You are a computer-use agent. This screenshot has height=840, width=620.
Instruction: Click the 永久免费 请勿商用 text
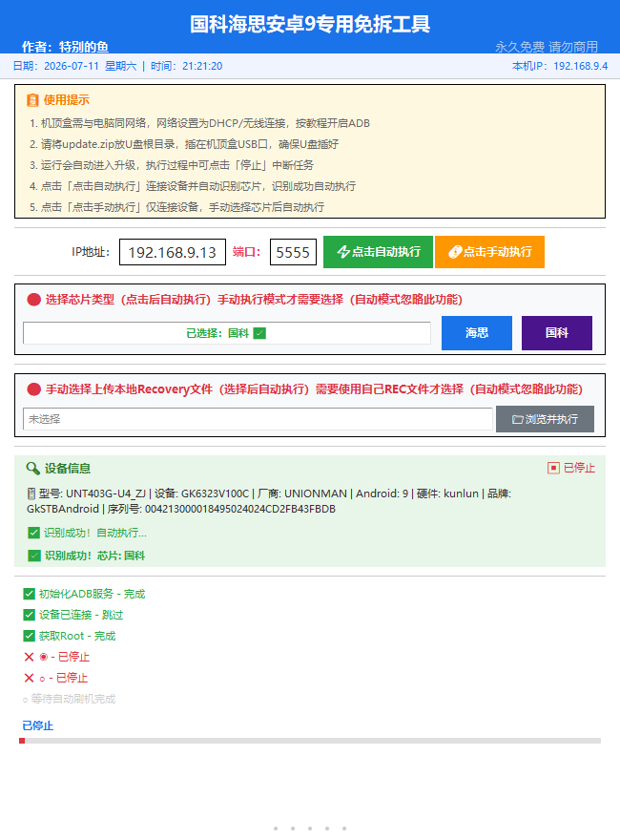pyautogui.click(x=547, y=47)
